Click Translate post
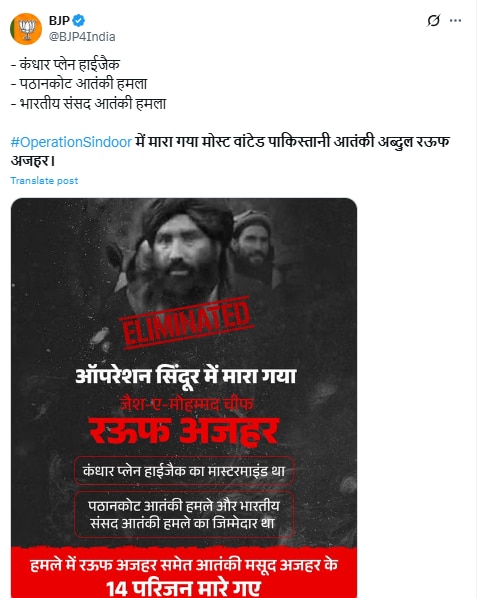 click(x=44, y=180)
